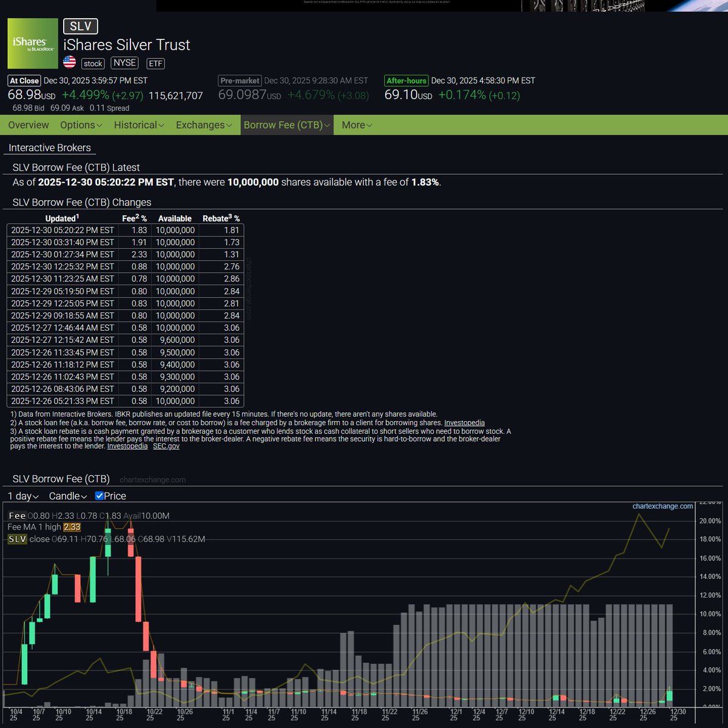Open the SEC.gov link
The image size is (728, 728).
coord(166,446)
